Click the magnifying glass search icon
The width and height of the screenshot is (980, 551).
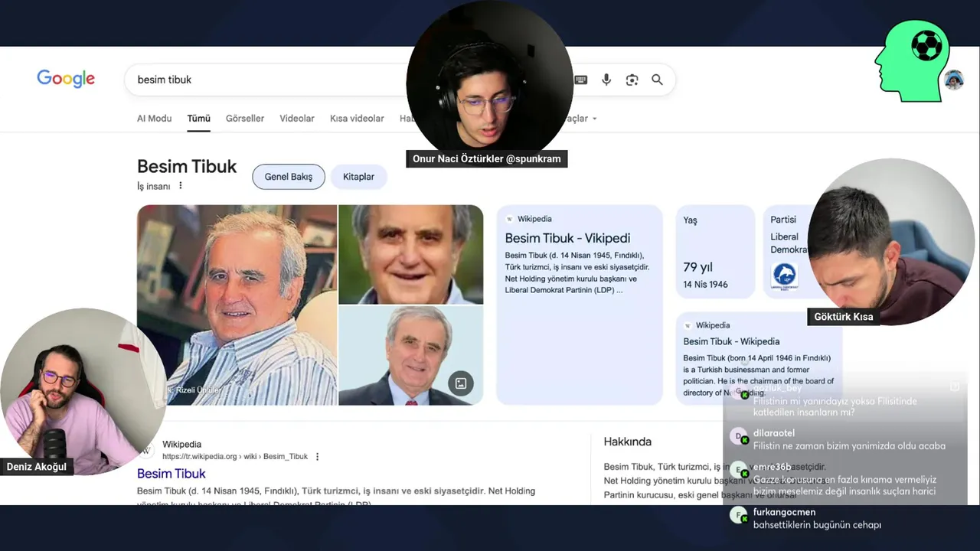(657, 80)
